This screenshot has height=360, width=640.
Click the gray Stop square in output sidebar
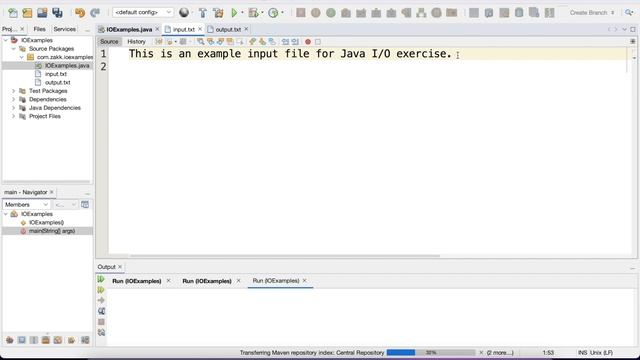click(101, 322)
